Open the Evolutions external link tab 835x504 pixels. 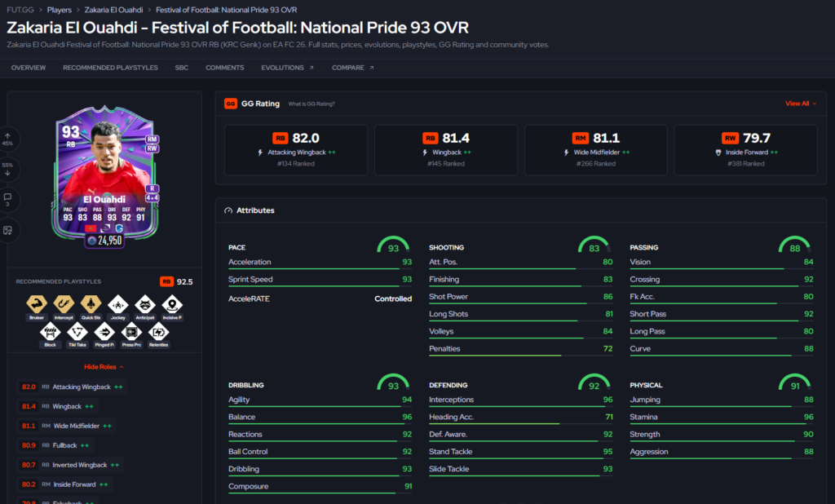click(x=287, y=68)
